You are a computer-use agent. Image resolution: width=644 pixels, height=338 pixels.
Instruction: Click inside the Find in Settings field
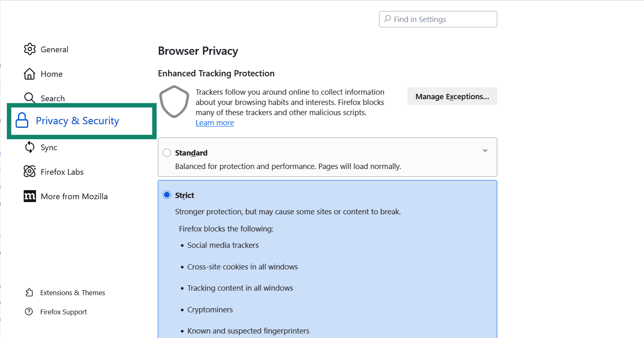pyautogui.click(x=437, y=19)
